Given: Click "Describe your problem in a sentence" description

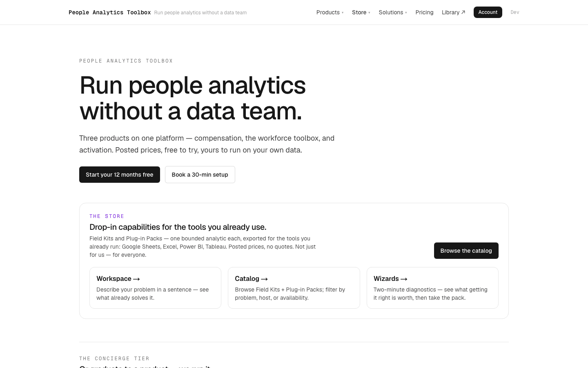Looking at the screenshot, I should pyautogui.click(x=153, y=294).
